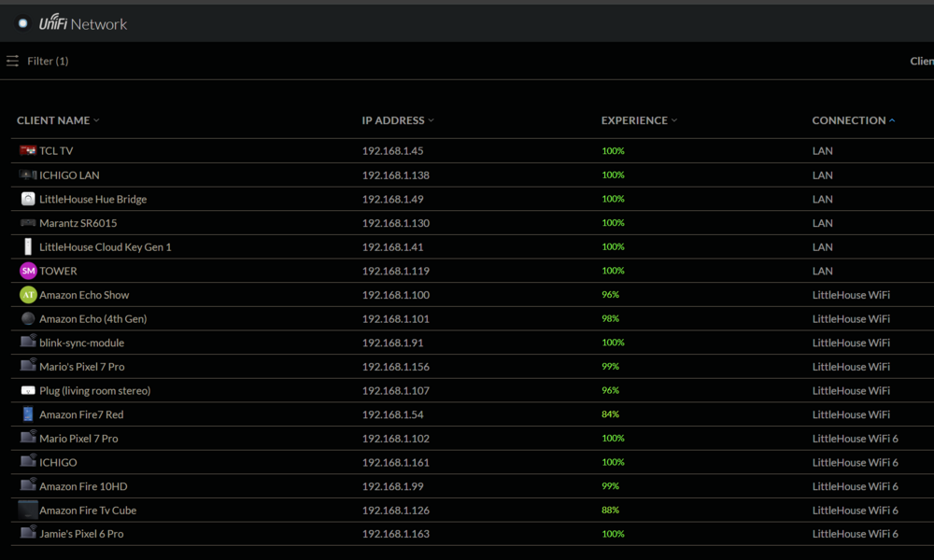
Task: Click IP address 192.168.1.119
Action: (395, 271)
